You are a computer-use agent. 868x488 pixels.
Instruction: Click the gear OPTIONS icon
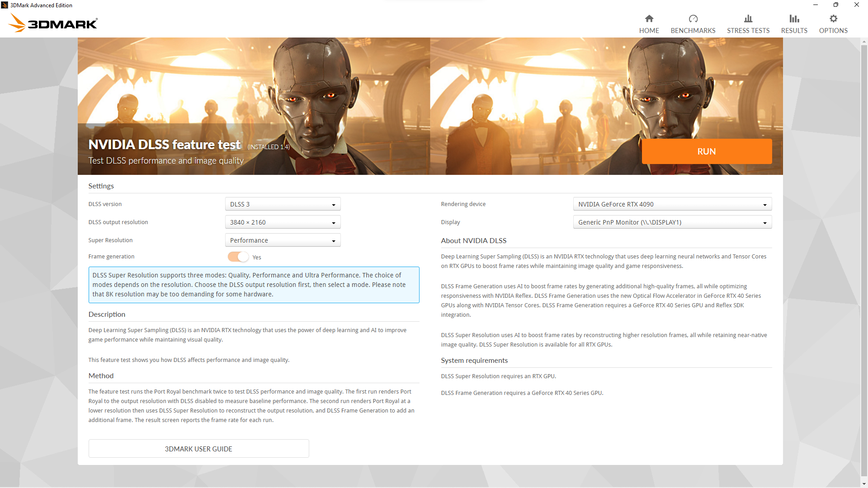click(x=833, y=19)
